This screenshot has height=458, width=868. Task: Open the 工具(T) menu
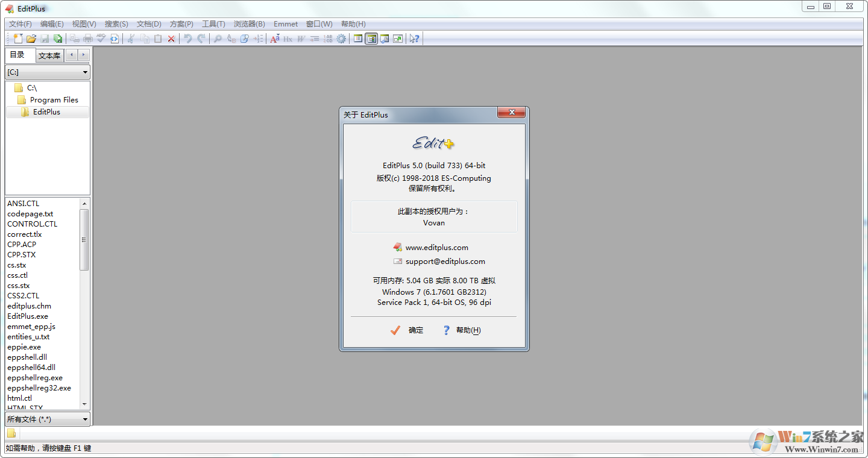pos(213,24)
